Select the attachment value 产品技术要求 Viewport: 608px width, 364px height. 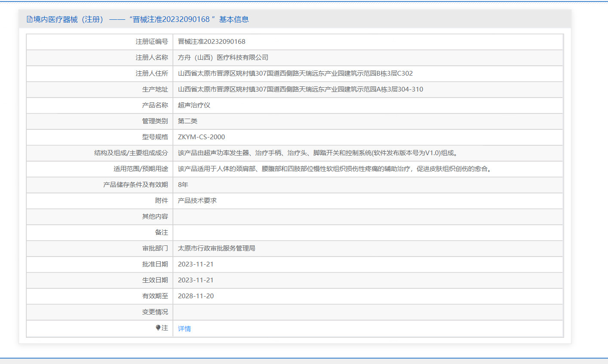197,201
